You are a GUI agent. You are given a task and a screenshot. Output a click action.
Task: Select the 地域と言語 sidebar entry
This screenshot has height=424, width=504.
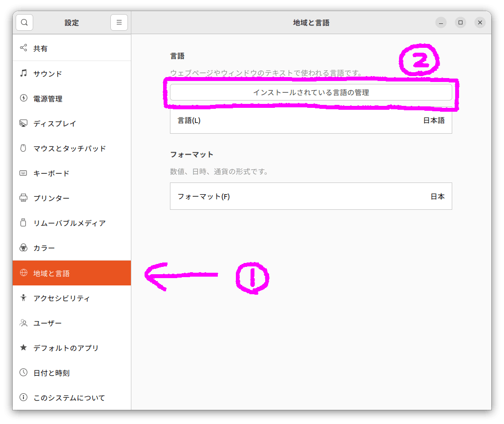(x=72, y=273)
